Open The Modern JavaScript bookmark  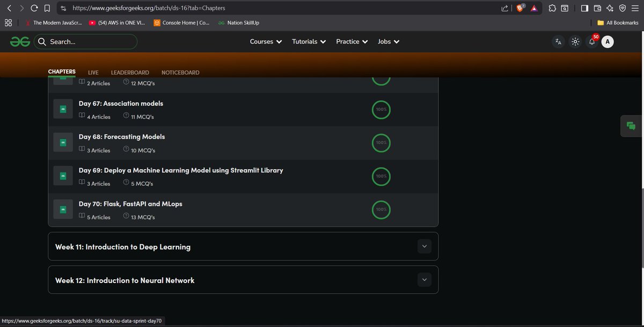53,23
